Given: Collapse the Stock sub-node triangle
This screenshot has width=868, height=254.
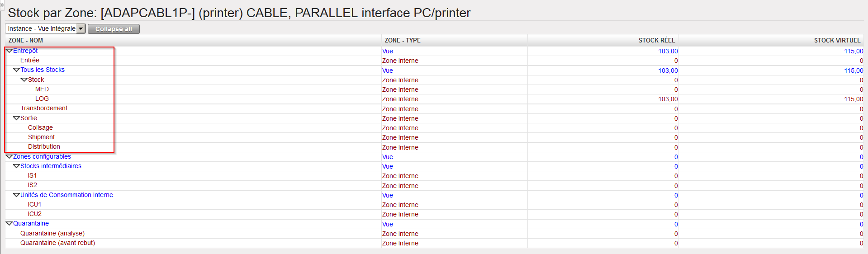Looking at the screenshot, I should coord(24,80).
